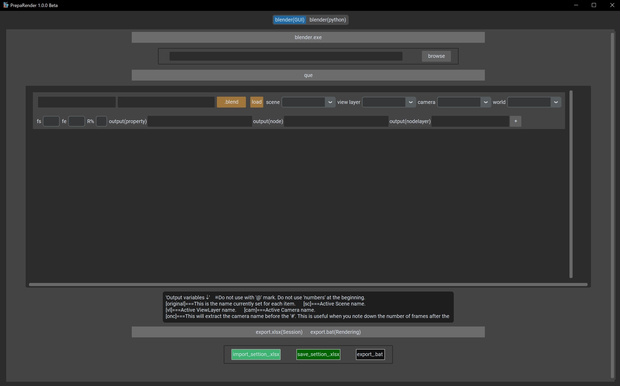Click the output(nodelayer) input field
The width and height of the screenshot is (620, 386).
point(470,121)
